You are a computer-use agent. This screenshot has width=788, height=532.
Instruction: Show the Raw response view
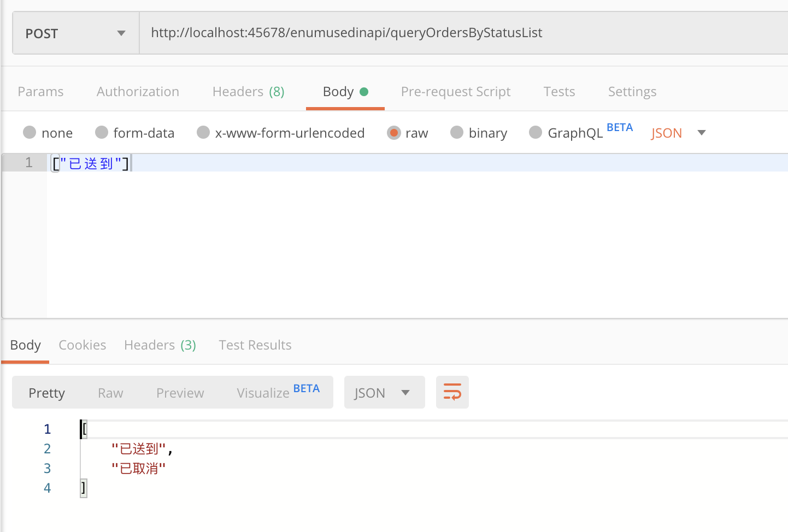coord(110,393)
